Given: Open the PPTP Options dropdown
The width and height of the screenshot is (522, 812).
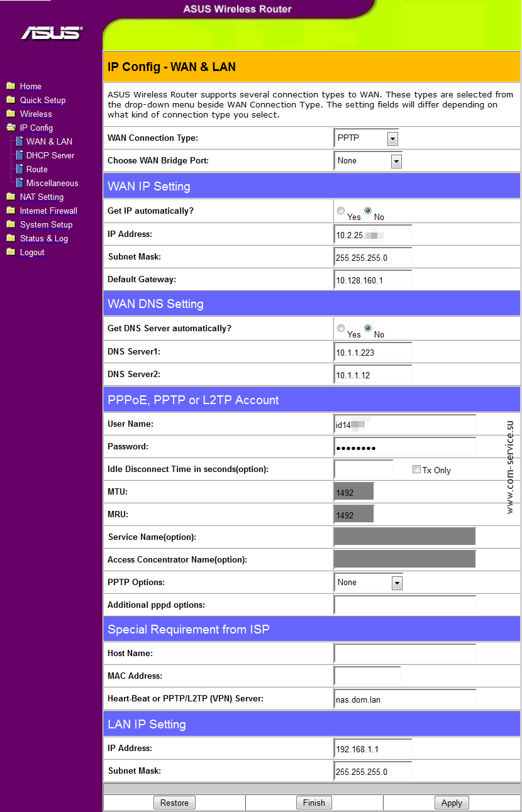Looking at the screenshot, I should pyautogui.click(x=368, y=583).
